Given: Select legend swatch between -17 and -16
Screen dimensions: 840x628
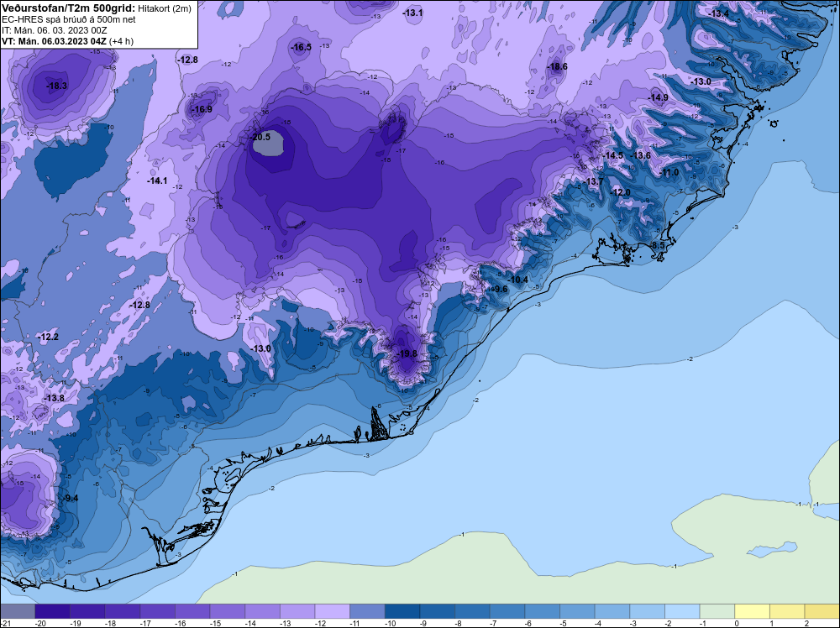Looking at the screenshot, I should click(x=158, y=611).
